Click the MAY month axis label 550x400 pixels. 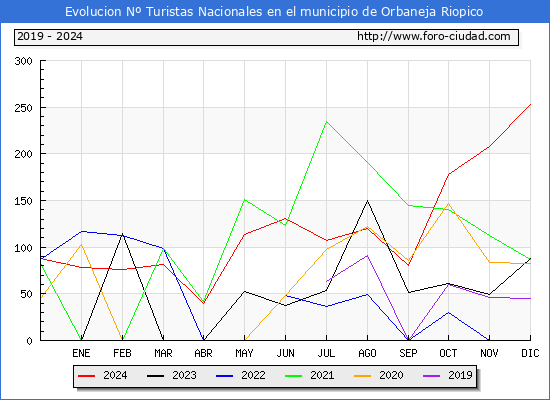click(244, 353)
